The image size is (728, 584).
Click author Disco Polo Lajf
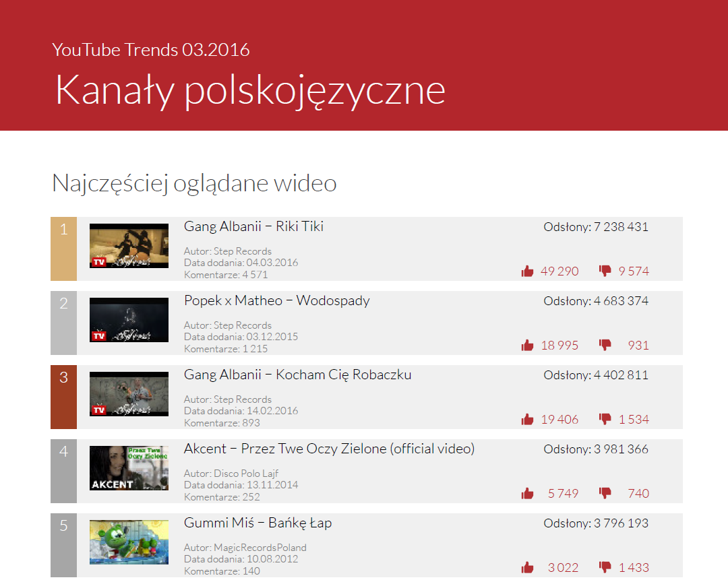[245, 474]
